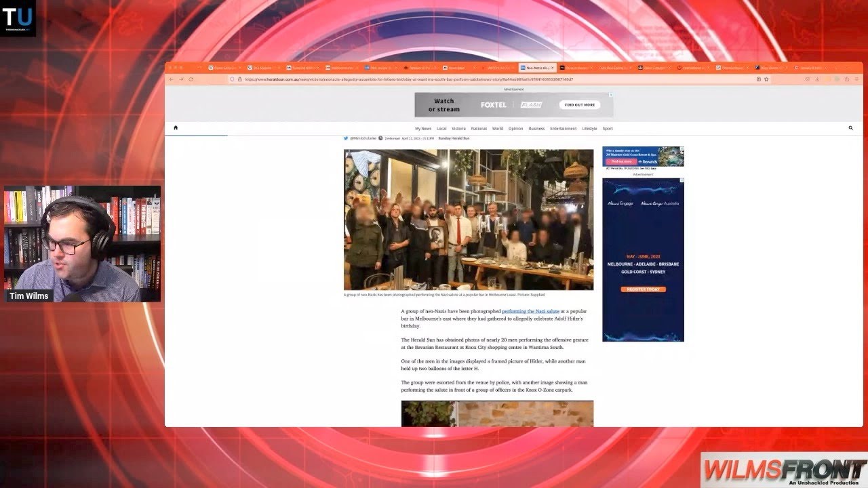The image size is (868, 488).
Task: Click the Register Today ad button
Action: 643,289
